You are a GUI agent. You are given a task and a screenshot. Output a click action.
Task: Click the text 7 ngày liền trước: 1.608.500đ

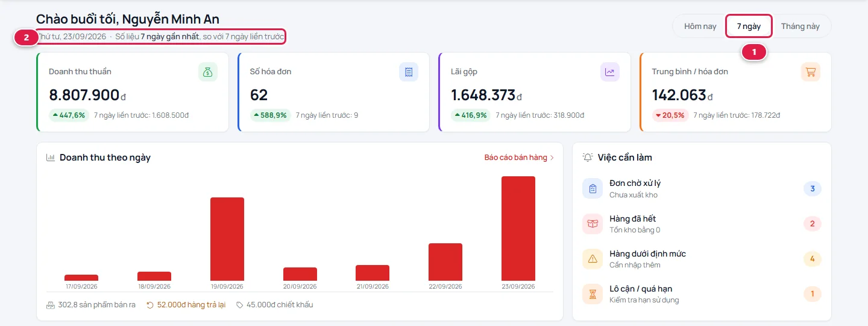coord(141,115)
